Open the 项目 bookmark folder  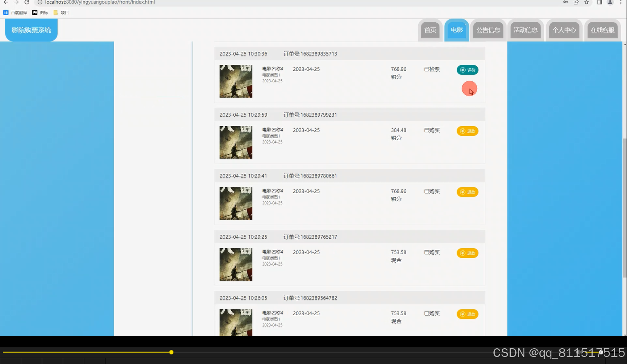pyautogui.click(x=61, y=12)
